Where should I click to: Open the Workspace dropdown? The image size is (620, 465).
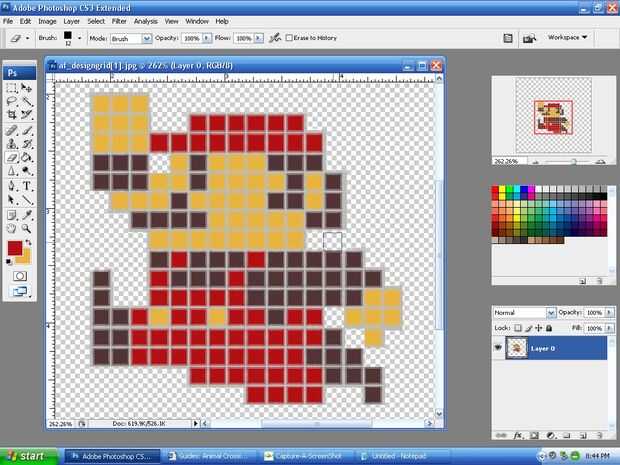click(x=567, y=37)
